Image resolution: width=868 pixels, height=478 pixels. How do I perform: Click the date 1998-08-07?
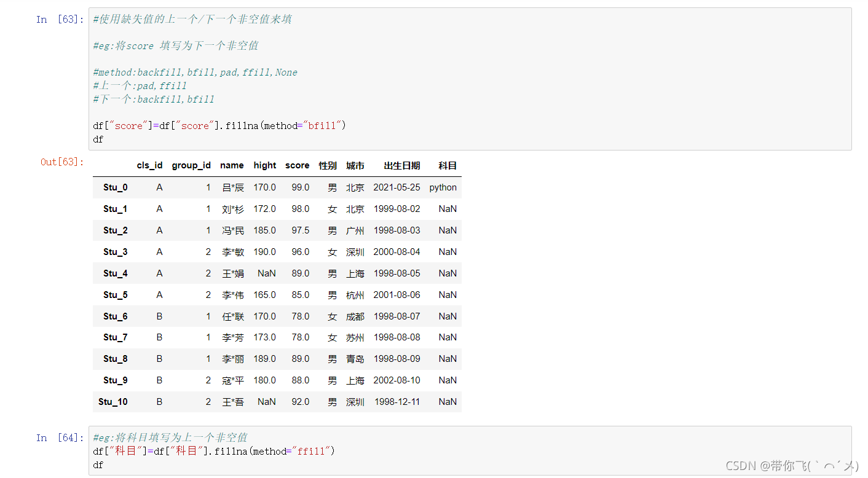[x=397, y=316]
